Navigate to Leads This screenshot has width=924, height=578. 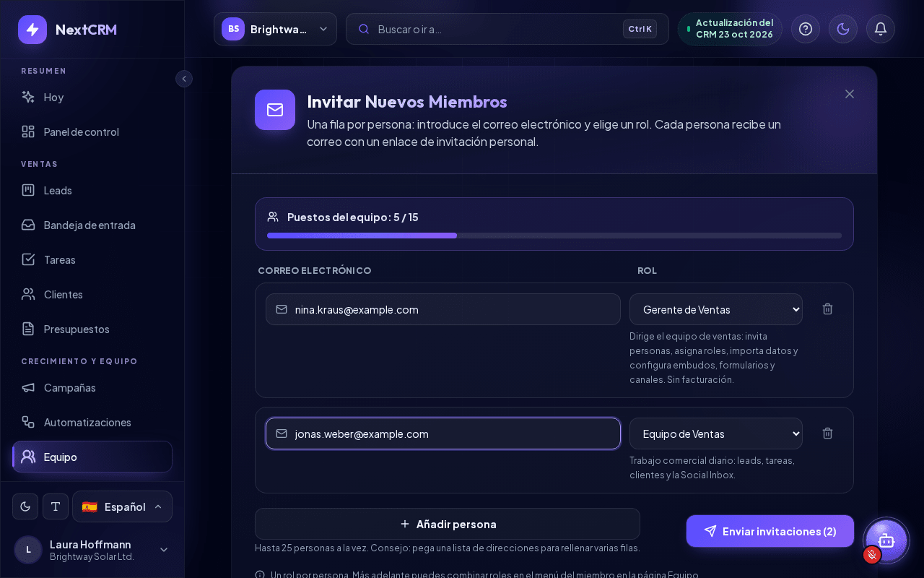tap(92, 190)
